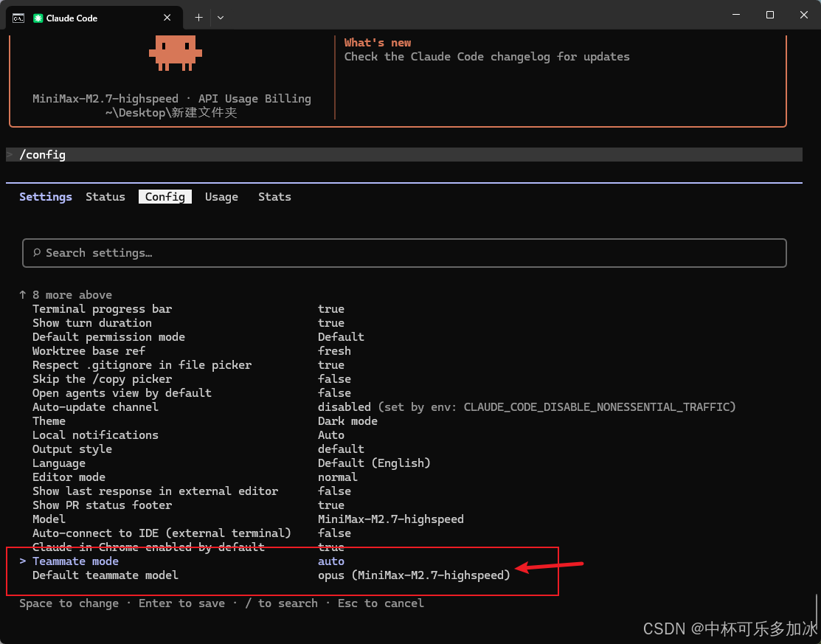Click the search magnifier icon
The width and height of the screenshot is (821, 644).
point(37,253)
